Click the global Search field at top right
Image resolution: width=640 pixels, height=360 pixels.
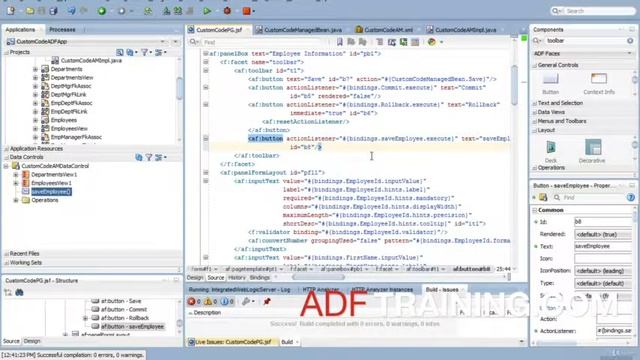(594, 11)
